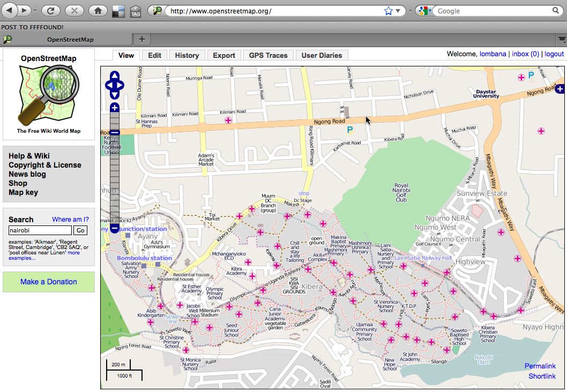Open the lombana user profile link
The image size is (567, 392).
tap(493, 54)
